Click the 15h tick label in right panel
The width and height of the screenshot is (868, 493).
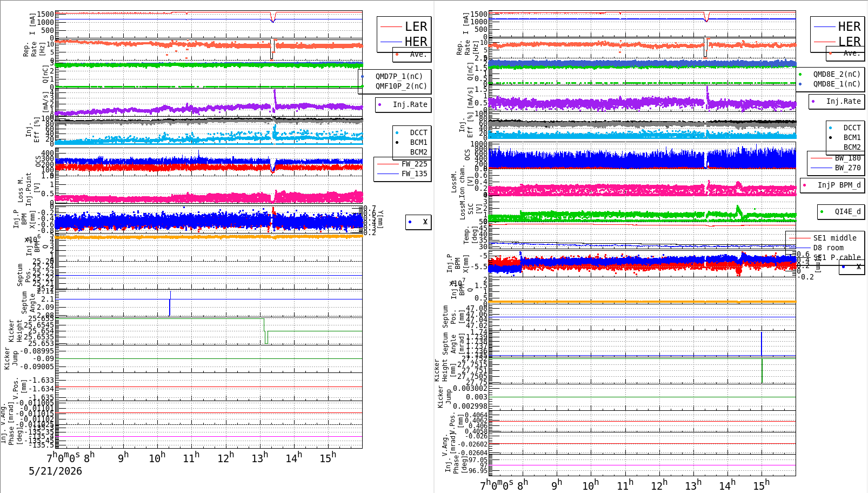[x=762, y=485]
